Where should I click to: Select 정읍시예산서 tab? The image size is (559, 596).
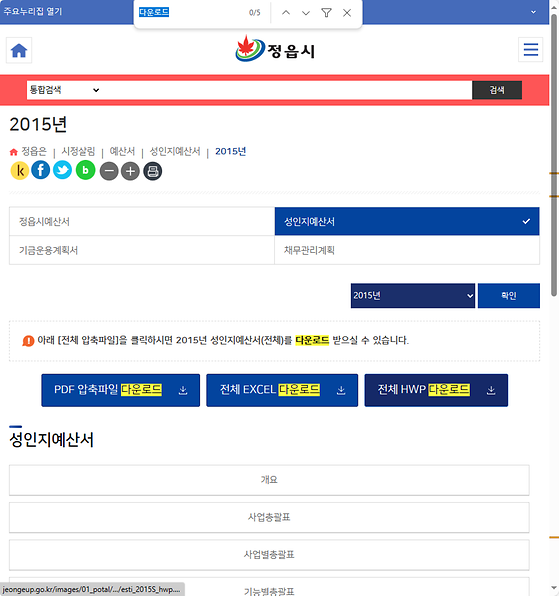pos(142,221)
